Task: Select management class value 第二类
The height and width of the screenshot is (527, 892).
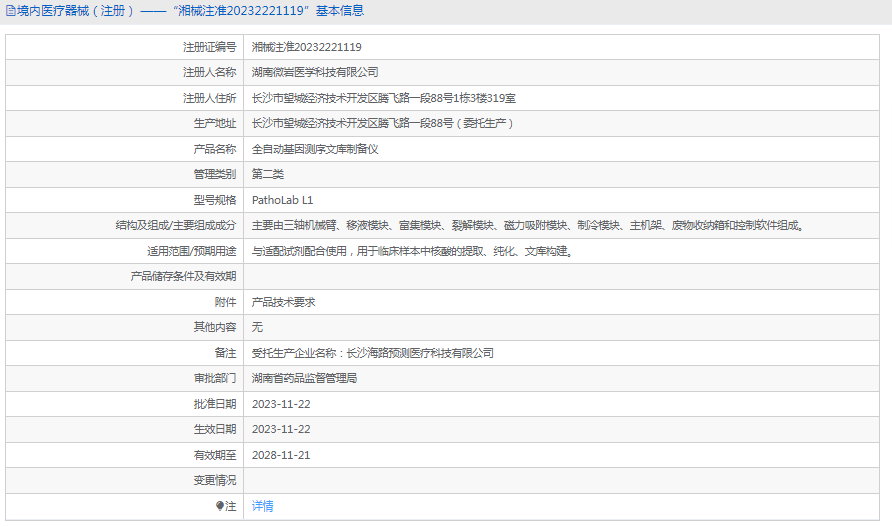Action: point(268,174)
